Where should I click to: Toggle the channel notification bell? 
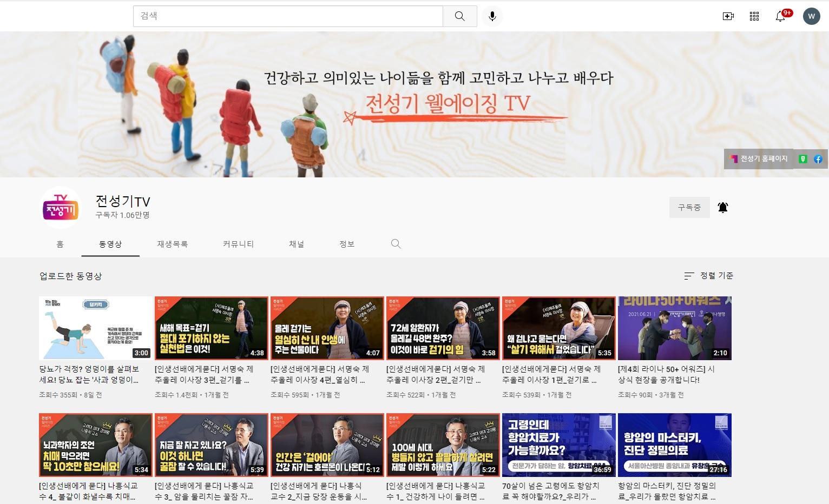[723, 207]
